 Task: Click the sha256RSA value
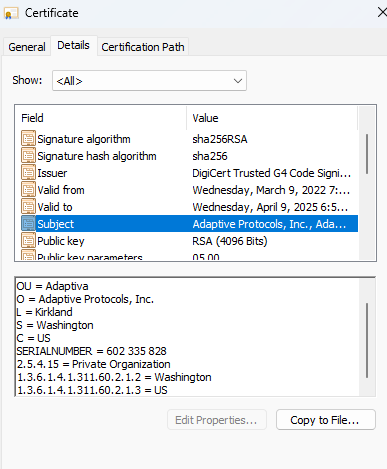[220, 139]
